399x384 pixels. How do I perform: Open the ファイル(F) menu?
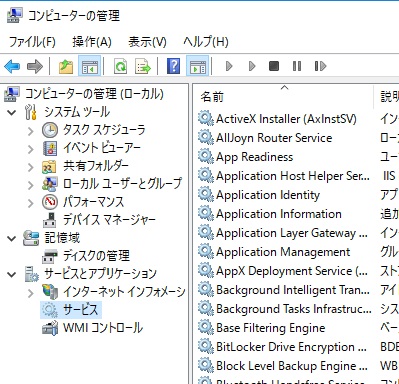pos(32,42)
